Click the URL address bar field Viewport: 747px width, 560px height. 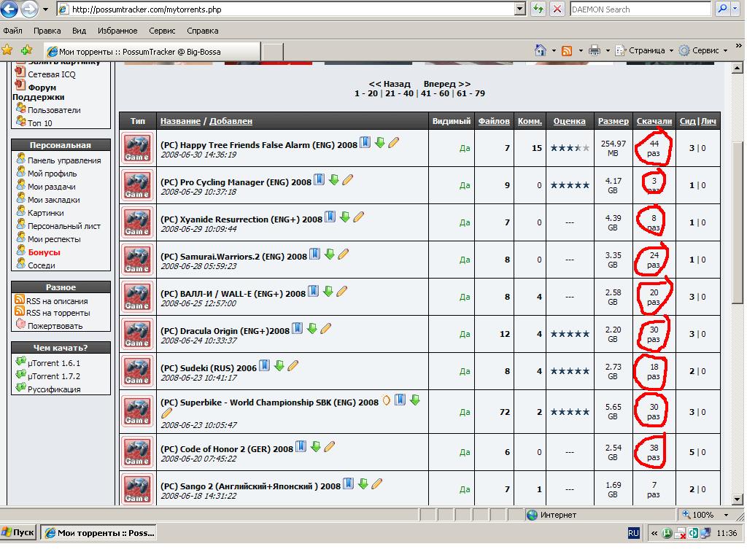tap(286, 9)
